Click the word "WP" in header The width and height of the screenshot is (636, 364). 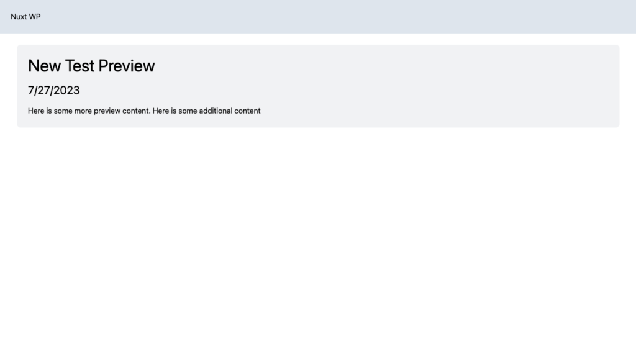[x=34, y=17]
